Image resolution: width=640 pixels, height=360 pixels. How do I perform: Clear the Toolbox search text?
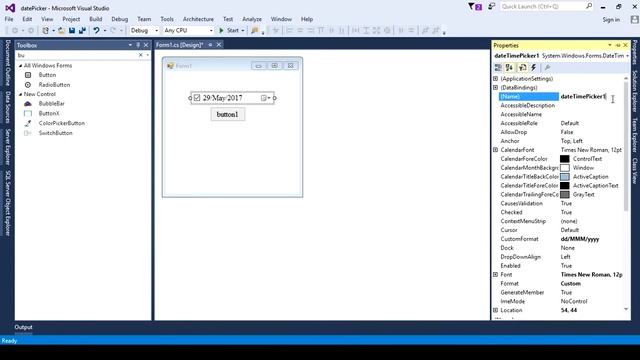click(x=140, y=55)
